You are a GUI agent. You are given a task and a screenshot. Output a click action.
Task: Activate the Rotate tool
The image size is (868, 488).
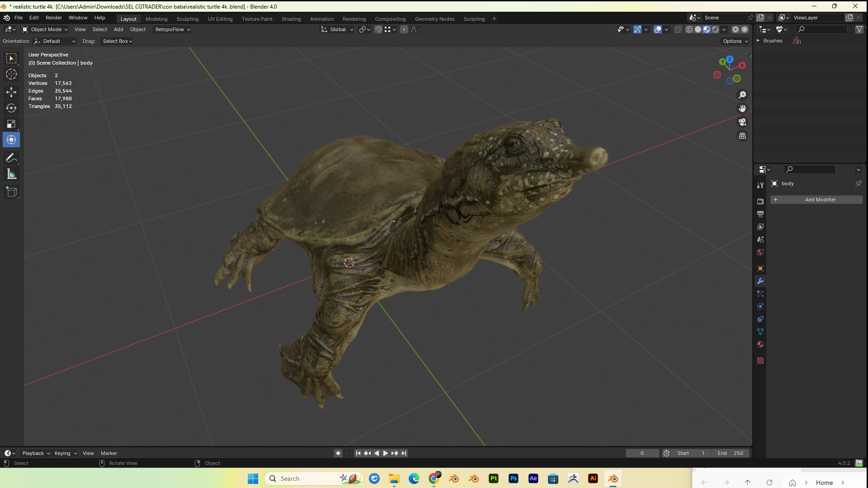11,108
